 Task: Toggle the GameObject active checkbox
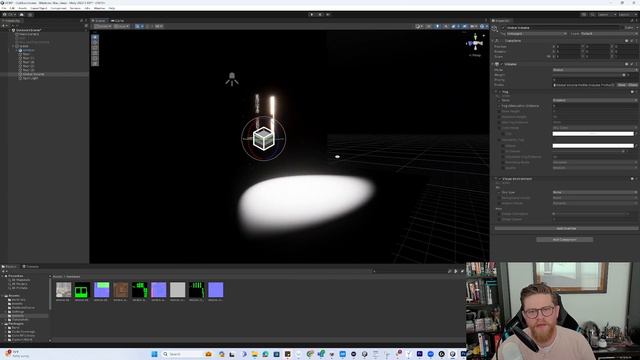pos(503,28)
